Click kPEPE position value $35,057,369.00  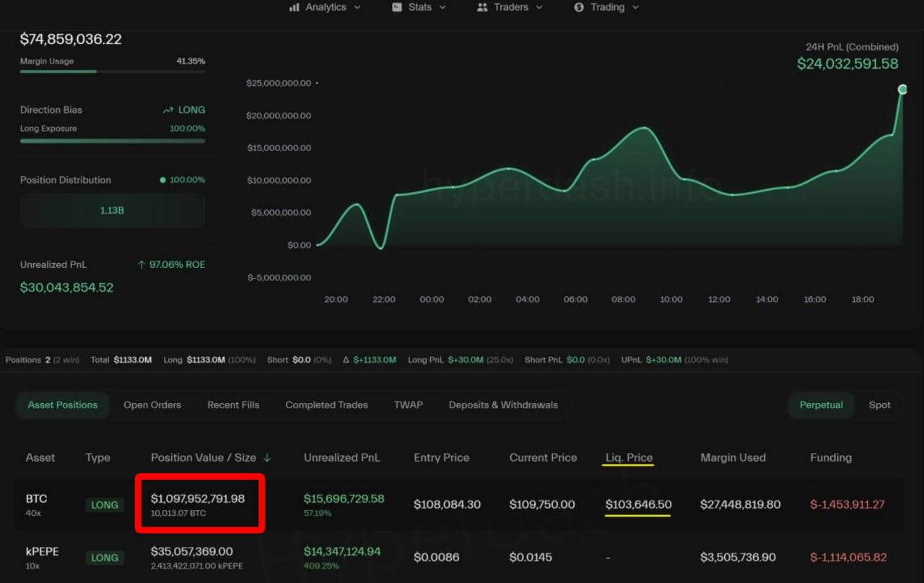pos(192,552)
